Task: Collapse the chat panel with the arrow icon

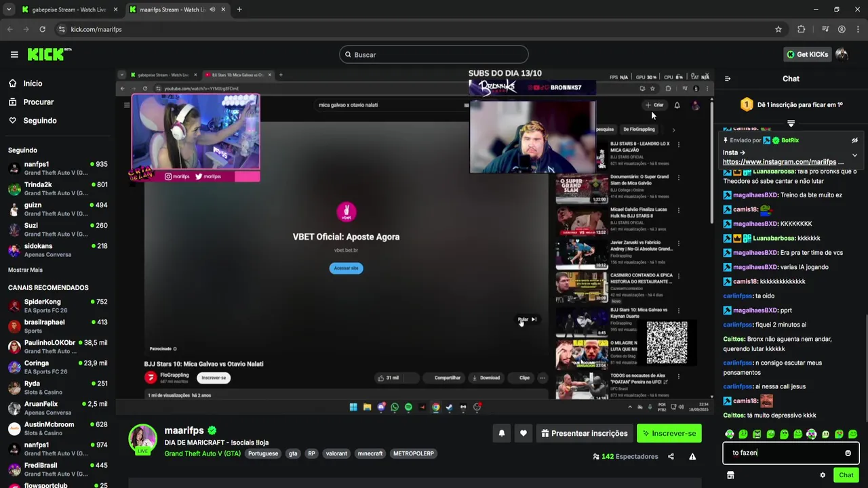Action: pos(728,79)
